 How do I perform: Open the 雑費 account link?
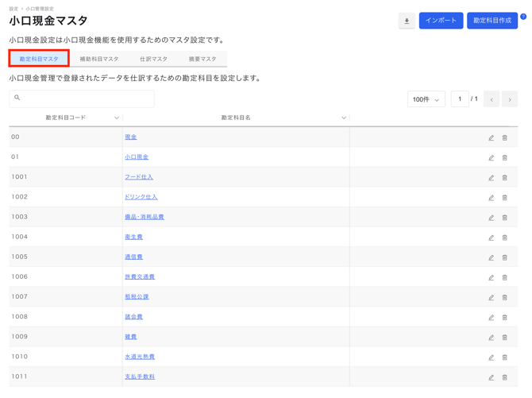131,337
